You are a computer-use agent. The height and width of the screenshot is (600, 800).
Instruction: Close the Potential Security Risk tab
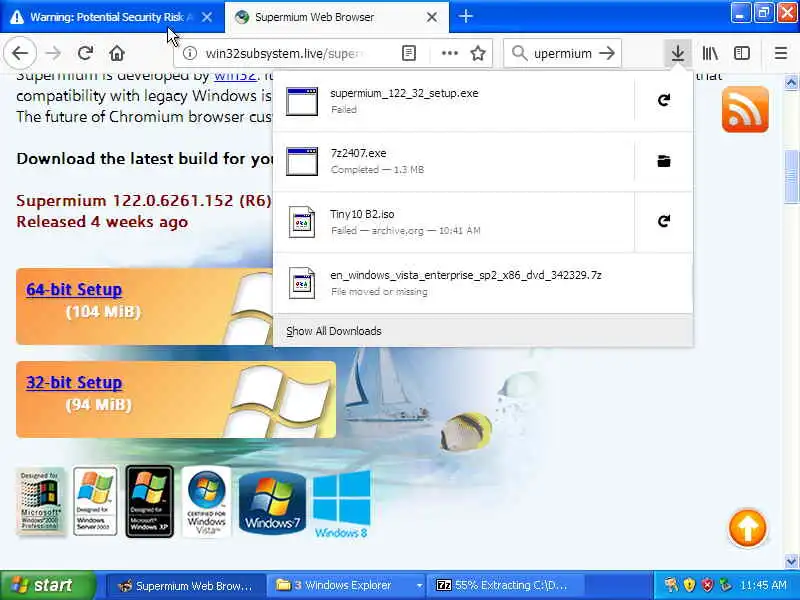coord(207,17)
